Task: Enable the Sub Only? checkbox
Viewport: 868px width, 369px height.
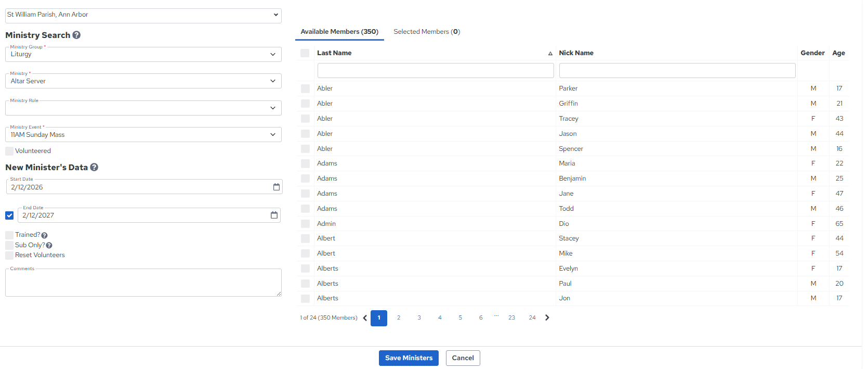Action: [x=9, y=245]
